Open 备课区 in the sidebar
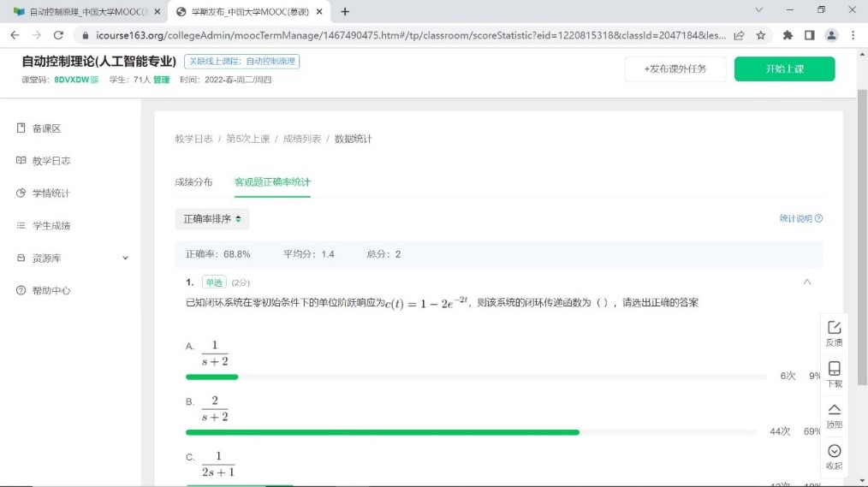 pos(46,128)
